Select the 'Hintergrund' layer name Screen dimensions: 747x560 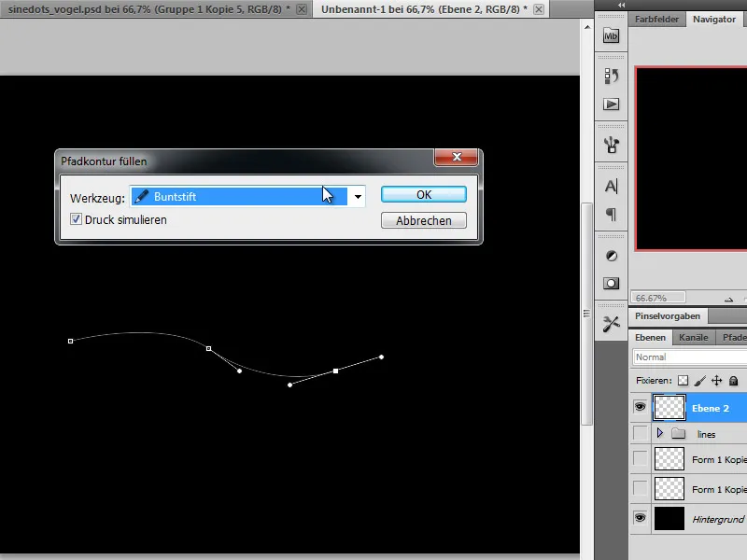(x=718, y=519)
